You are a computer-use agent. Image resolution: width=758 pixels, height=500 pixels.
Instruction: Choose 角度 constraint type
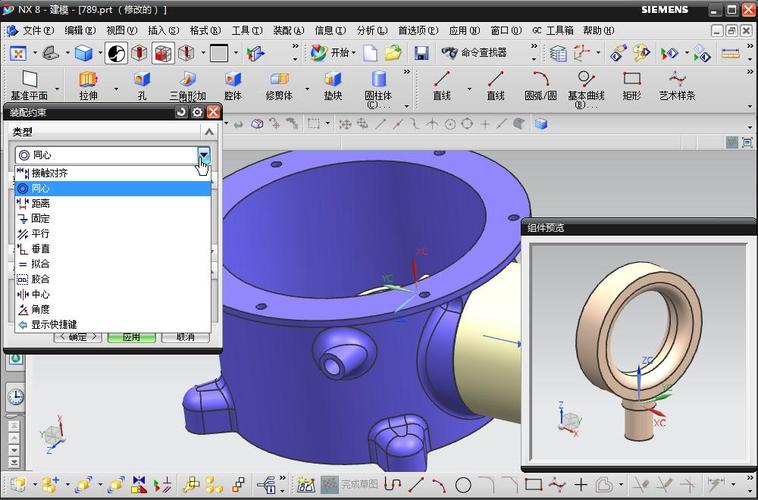[x=113, y=309]
